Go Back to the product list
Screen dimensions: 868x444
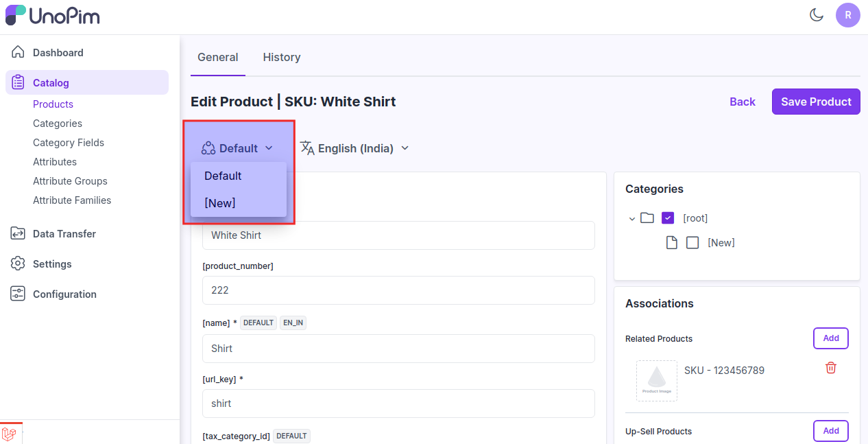click(x=742, y=102)
